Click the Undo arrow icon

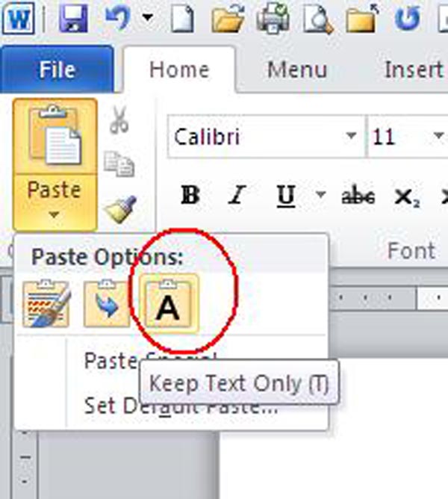[x=116, y=19]
